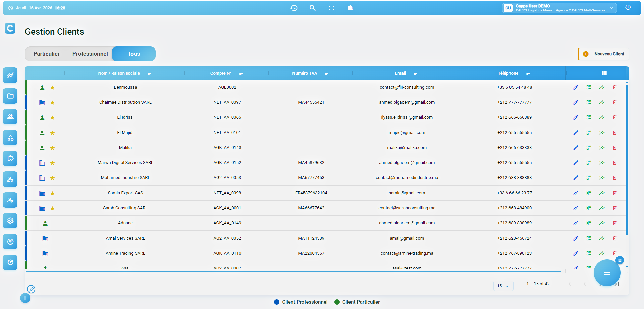Delete the Adnane client row
Viewport: 644px width, 309px height.
[615, 223]
